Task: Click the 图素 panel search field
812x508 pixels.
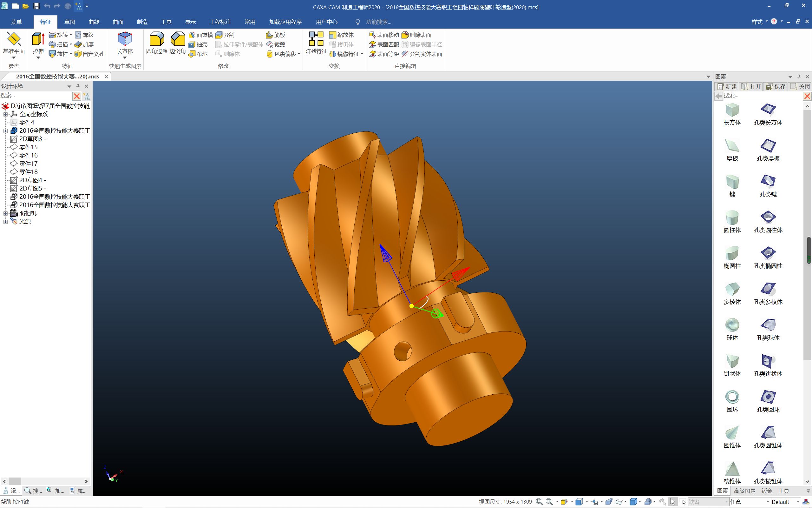Action: pos(762,96)
